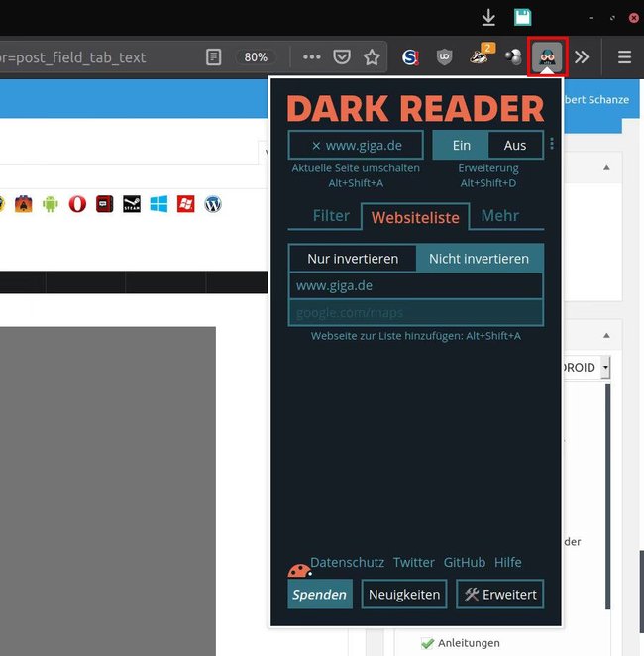Open the Hilfe link
The height and width of the screenshot is (656, 644).
[507, 562]
